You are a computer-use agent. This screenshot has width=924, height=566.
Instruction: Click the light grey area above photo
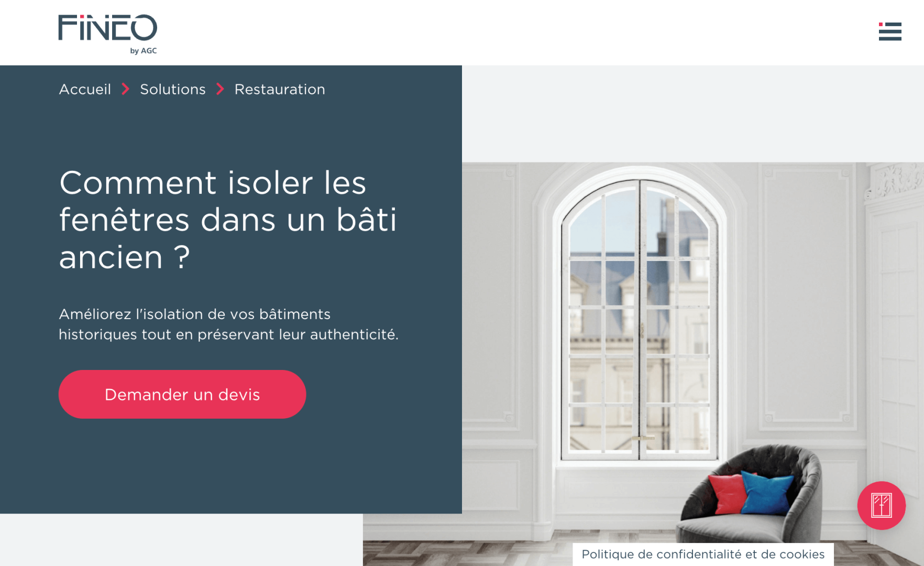pos(692,113)
